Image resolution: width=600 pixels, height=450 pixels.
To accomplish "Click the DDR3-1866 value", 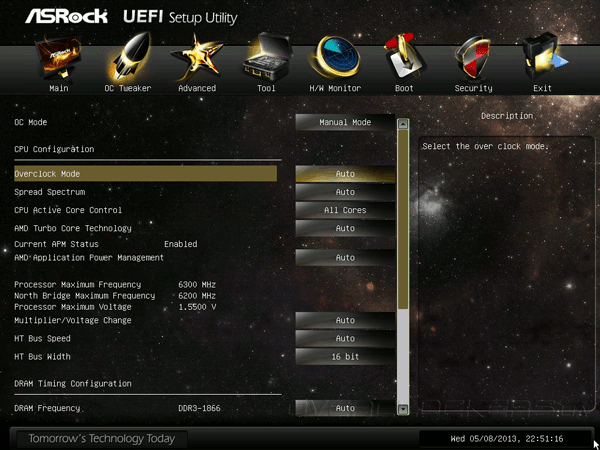I will pos(199,408).
